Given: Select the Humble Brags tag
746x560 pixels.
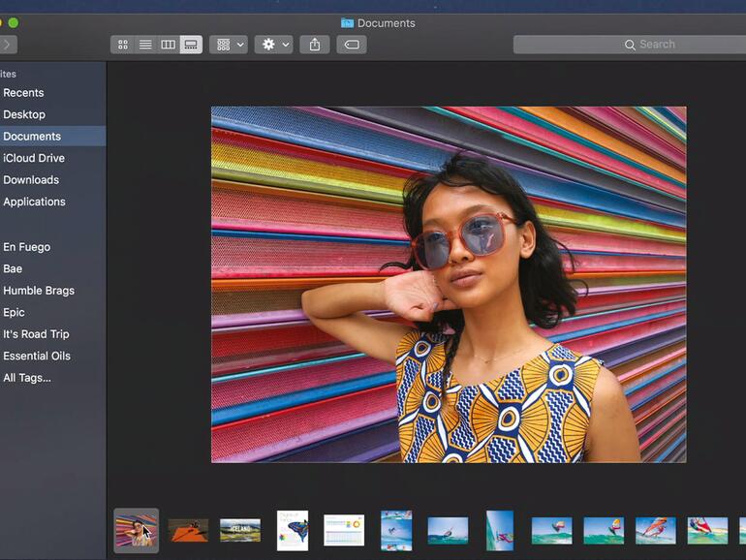Looking at the screenshot, I should [53, 291].
